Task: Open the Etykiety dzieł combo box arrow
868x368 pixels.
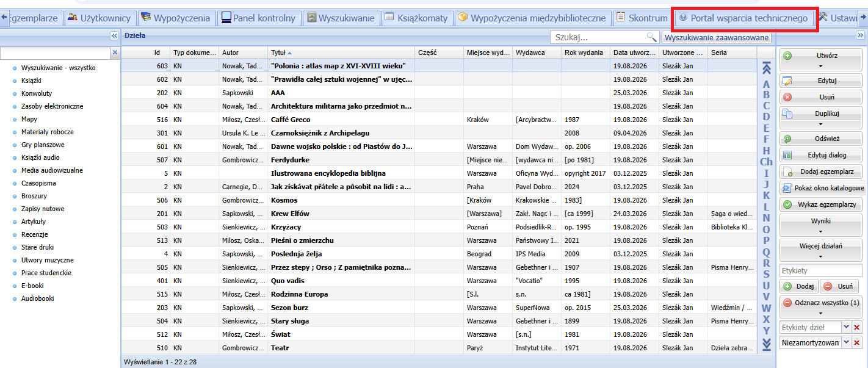Action: 847,328
